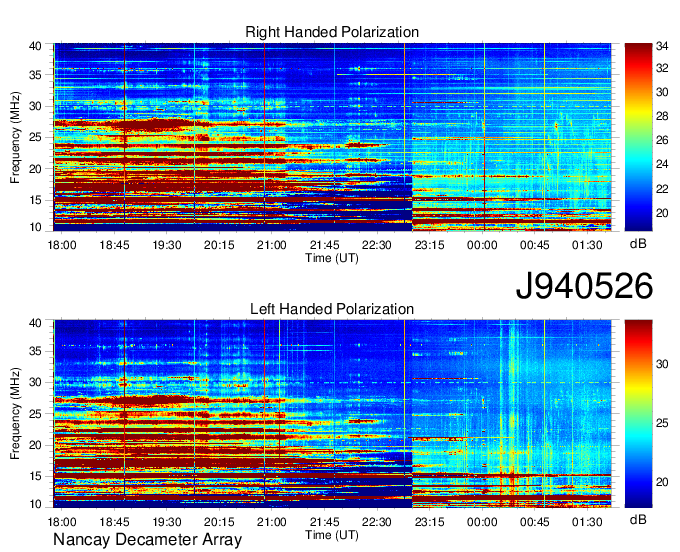The height and width of the screenshot is (552, 680).
Task: Click the 01:30 time tick of the Right Handed plot
Action: 588,245
